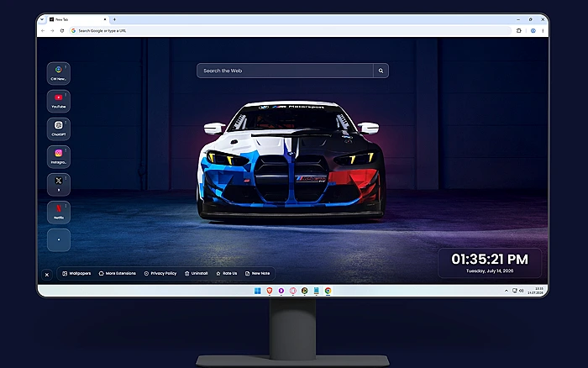588x368 pixels.
Task: Add a new shortcut with the plus tile
Action: tap(59, 239)
